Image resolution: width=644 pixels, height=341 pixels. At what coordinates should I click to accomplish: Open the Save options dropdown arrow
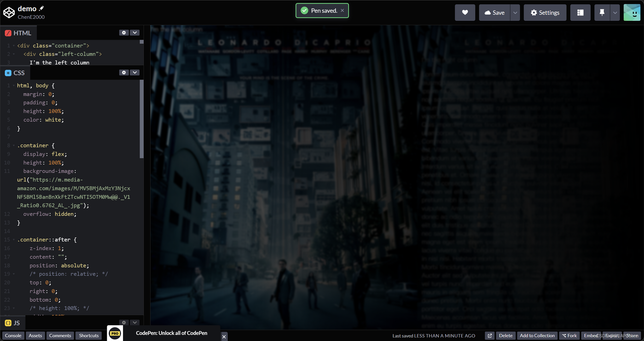515,13
